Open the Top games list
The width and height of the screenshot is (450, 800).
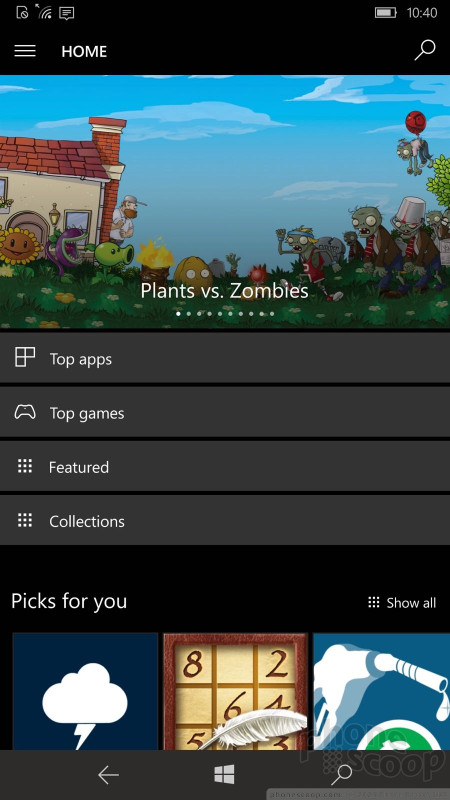[x=225, y=412]
